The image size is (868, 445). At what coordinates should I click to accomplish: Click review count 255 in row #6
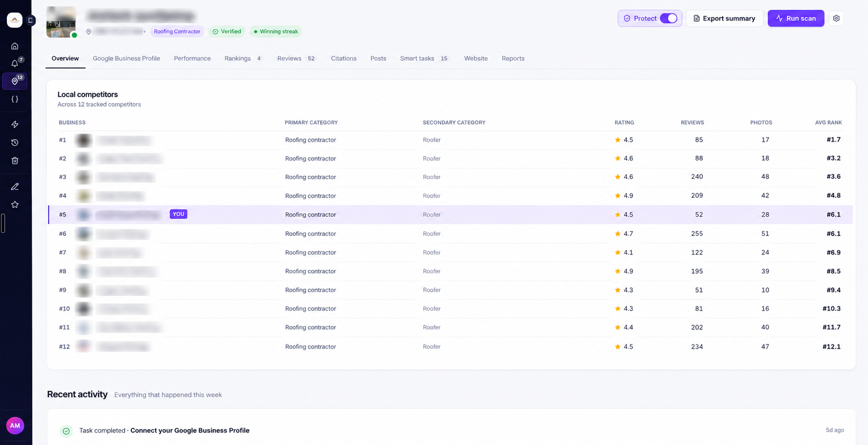(x=697, y=233)
